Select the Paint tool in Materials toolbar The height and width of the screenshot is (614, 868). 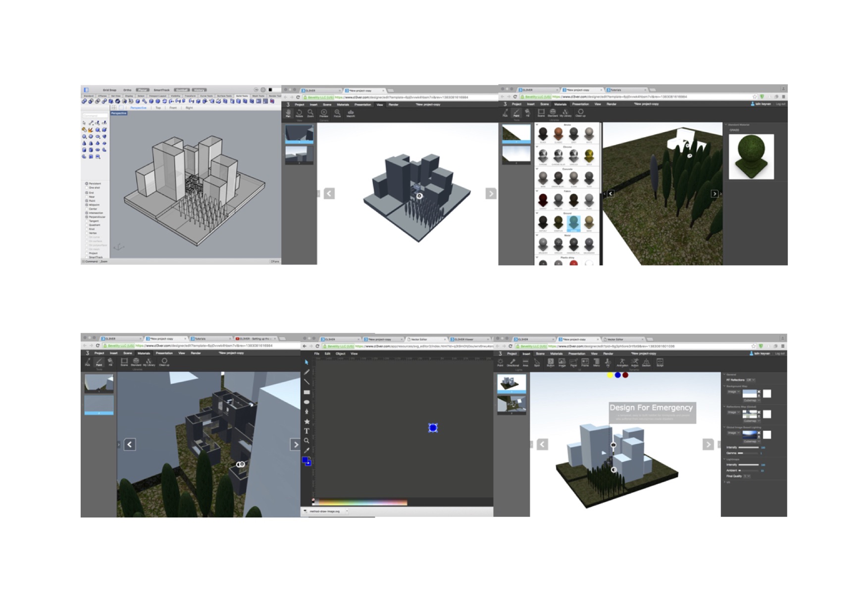(516, 113)
